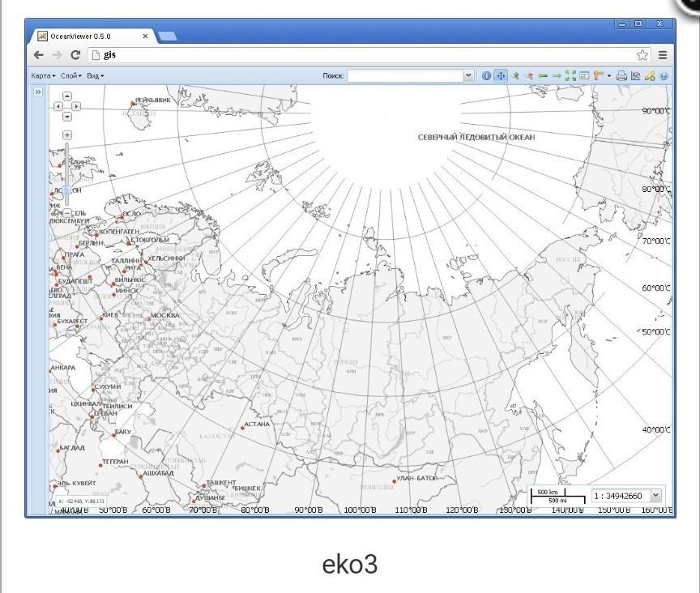This screenshot has height=593, width=700.
Task: Open the attribute table icon
Action: (x=584, y=76)
